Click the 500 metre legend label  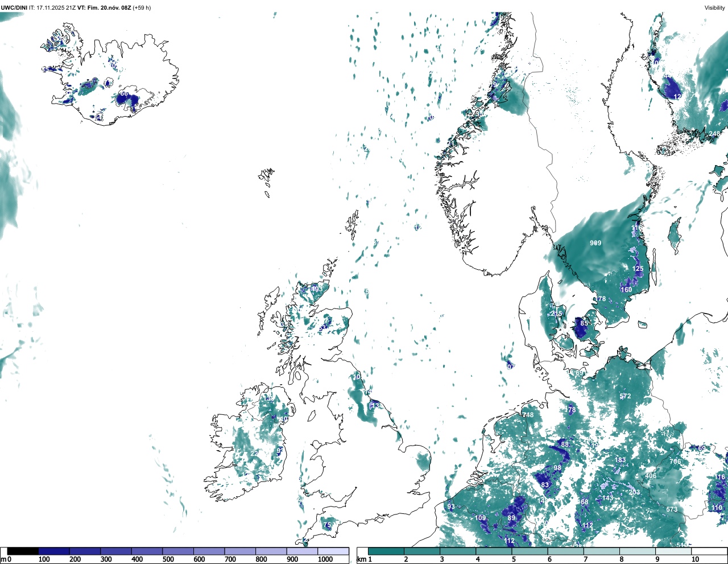click(168, 559)
